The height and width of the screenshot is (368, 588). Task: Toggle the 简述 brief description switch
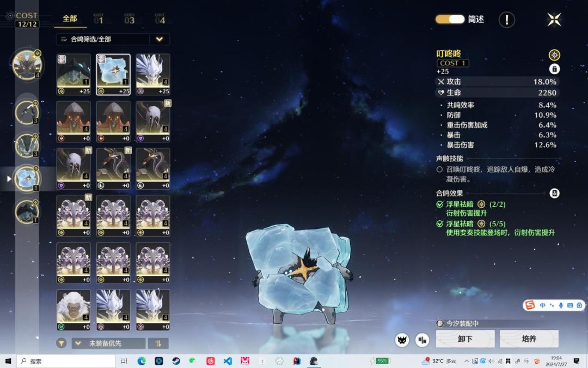[x=450, y=19]
